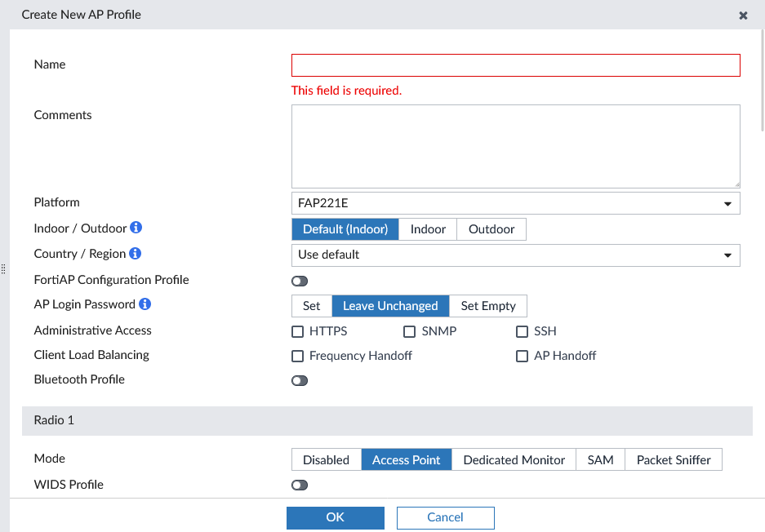This screenshot has width=765, height=532.
Task: Check the SSH checkbox
Action: pyautogui.click(x=522, y=331)
